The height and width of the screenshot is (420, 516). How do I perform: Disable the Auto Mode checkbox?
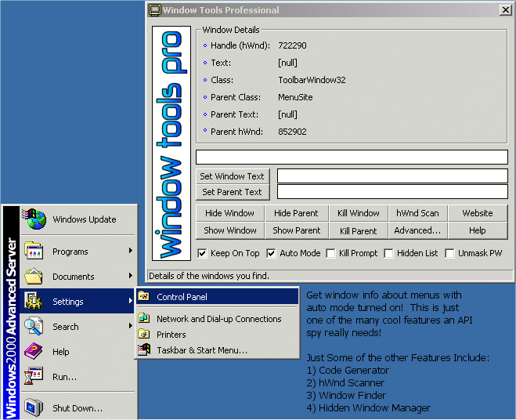click(x=272, y=254)
